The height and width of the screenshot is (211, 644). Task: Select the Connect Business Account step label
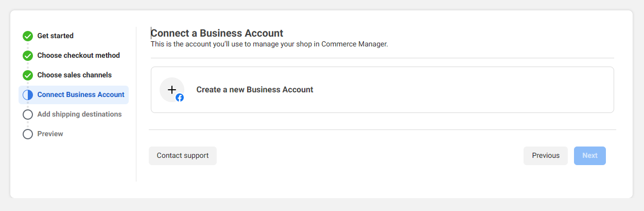tap(81, 95)
